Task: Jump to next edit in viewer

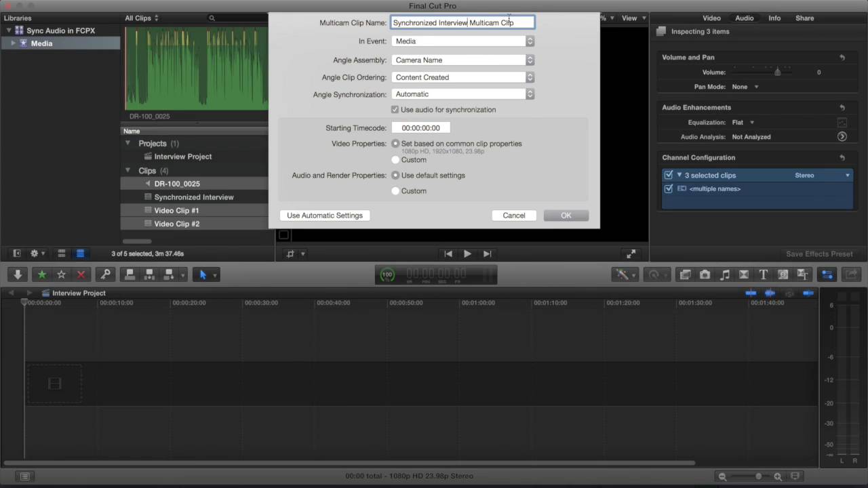Action: pyautogui.click(x=487, y=253)
